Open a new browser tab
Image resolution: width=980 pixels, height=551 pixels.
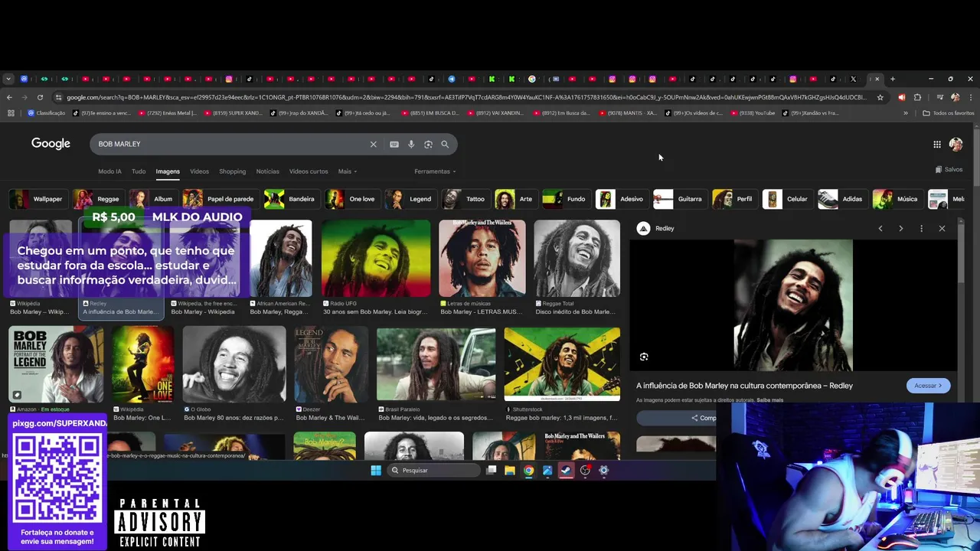[893, 79]
